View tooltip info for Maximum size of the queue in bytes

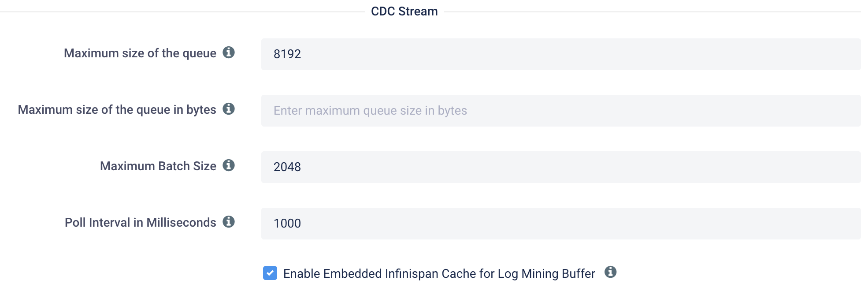point(229,109)
